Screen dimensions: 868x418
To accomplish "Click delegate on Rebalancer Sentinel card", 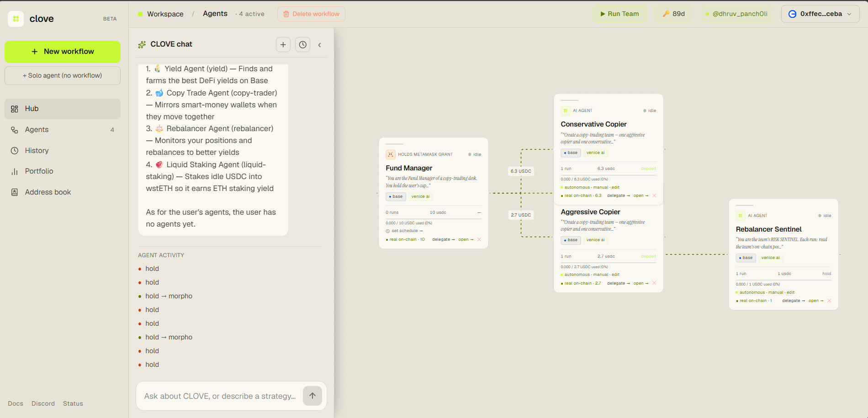I will [x=794, y=301].
